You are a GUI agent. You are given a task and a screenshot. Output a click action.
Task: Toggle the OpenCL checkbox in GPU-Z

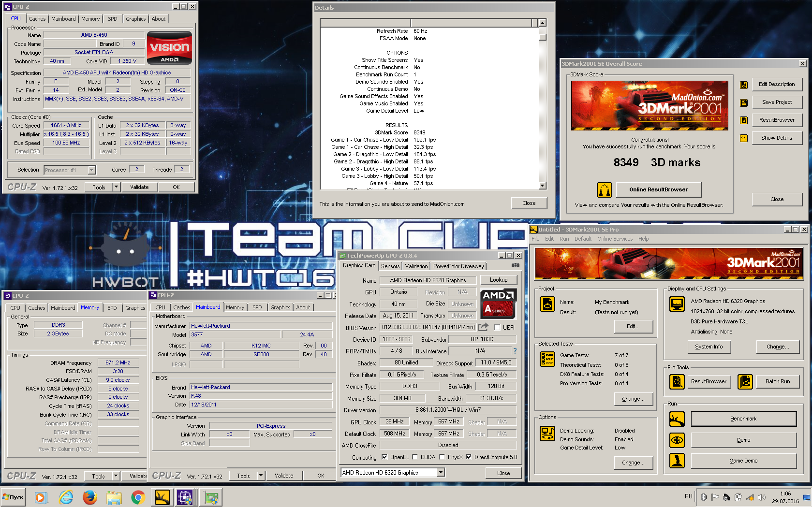(x=384, y=457)
